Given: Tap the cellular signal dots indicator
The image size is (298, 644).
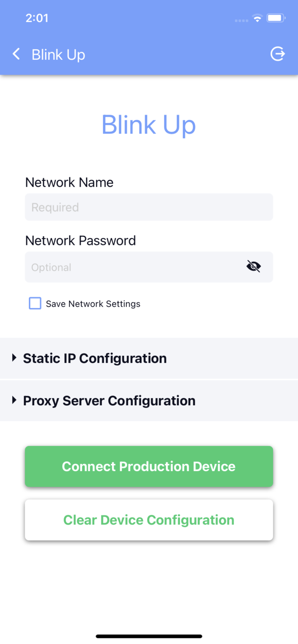Looking at the screenshot, I should (242, 20).
